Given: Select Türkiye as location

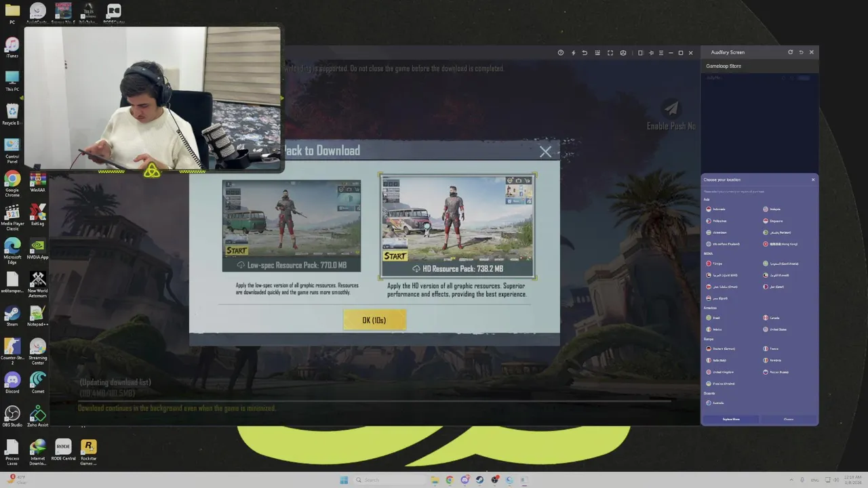Looking at the screenshot, I should point(715,264).
